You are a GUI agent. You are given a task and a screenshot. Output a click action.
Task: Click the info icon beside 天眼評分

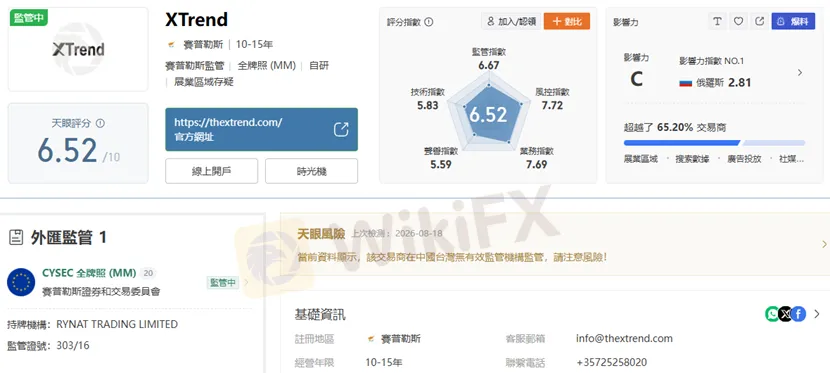coord(100,123)
